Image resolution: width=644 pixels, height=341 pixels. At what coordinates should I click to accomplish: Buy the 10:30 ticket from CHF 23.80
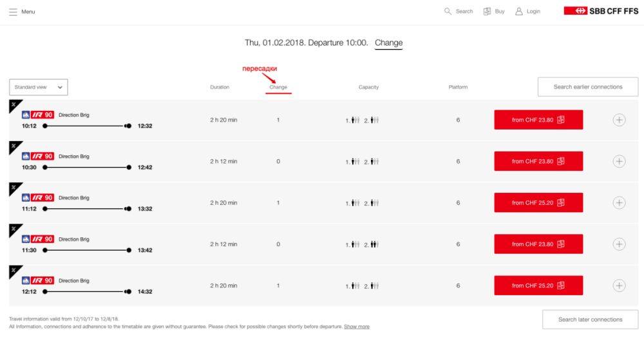[x=538, y=161]
